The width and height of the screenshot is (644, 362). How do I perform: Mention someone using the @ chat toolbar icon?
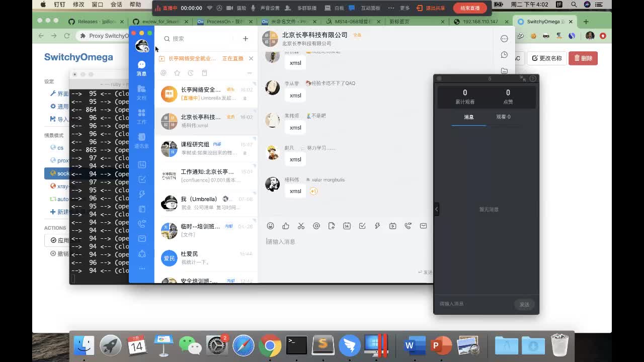click(316, 226)
